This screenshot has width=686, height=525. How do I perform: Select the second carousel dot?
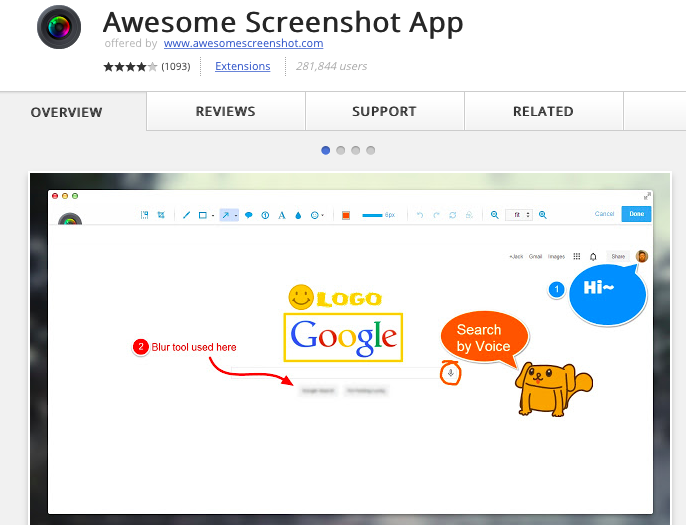[340, 150]
